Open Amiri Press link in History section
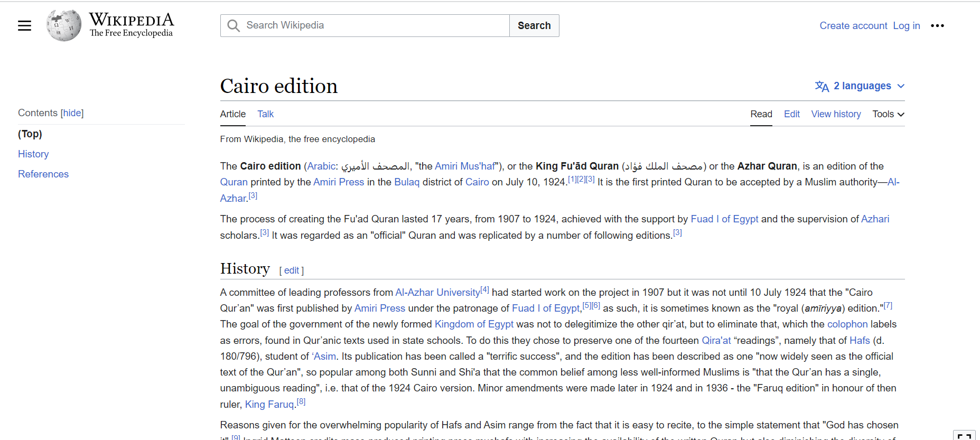Image resolution: width=980 pixels, height=440 pixels. coord(380,308)
